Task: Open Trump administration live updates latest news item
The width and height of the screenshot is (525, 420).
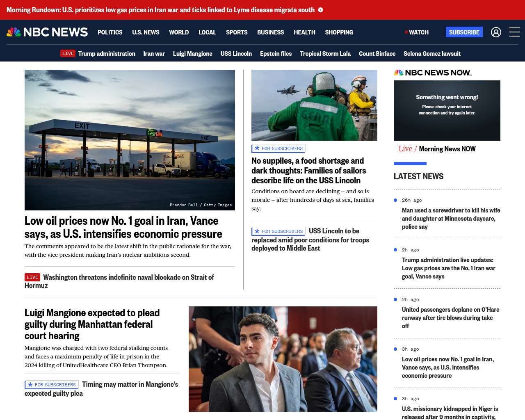Action: coord(449,268)
